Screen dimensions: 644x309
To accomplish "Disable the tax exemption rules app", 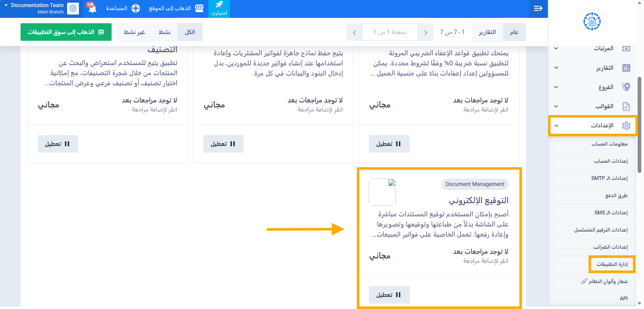I will pos(389,144).
